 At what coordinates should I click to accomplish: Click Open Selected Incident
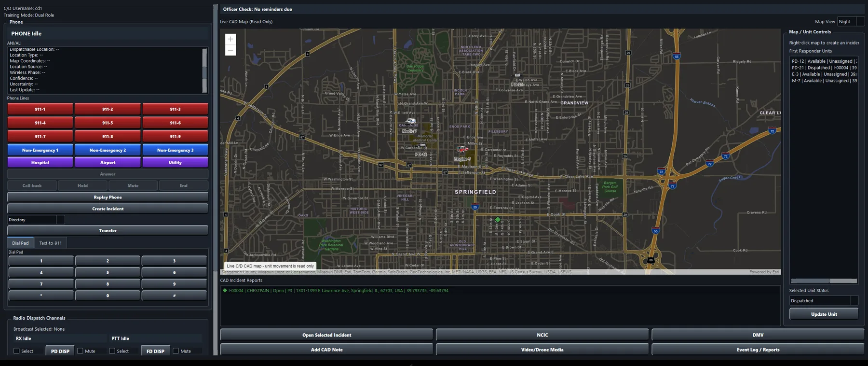(x=326, y=335)
